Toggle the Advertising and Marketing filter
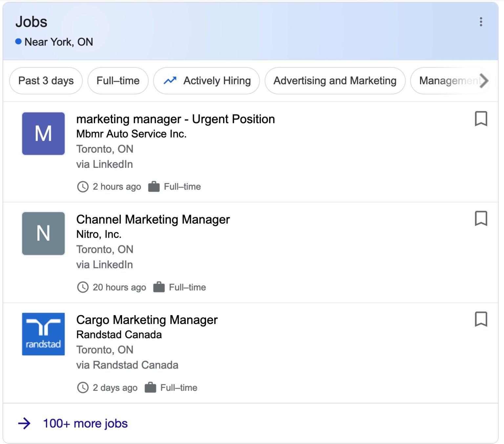This screenshot has width=504, height=444. click(x=335, y=81)
